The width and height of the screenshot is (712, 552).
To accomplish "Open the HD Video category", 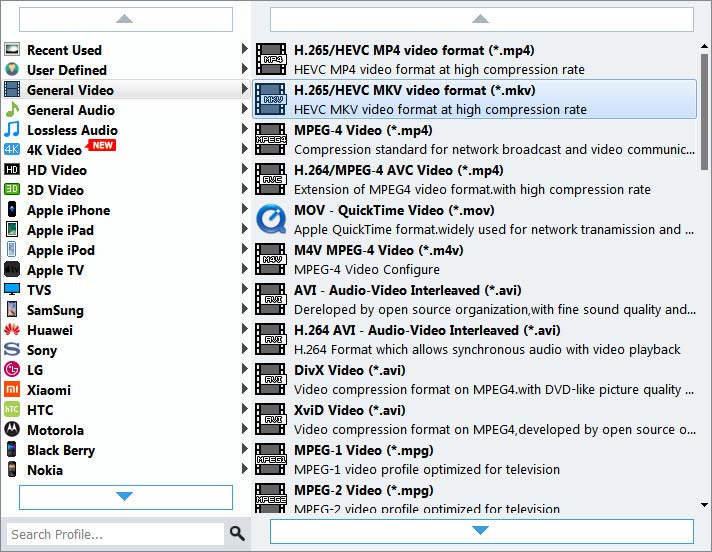I will point(56,170).
